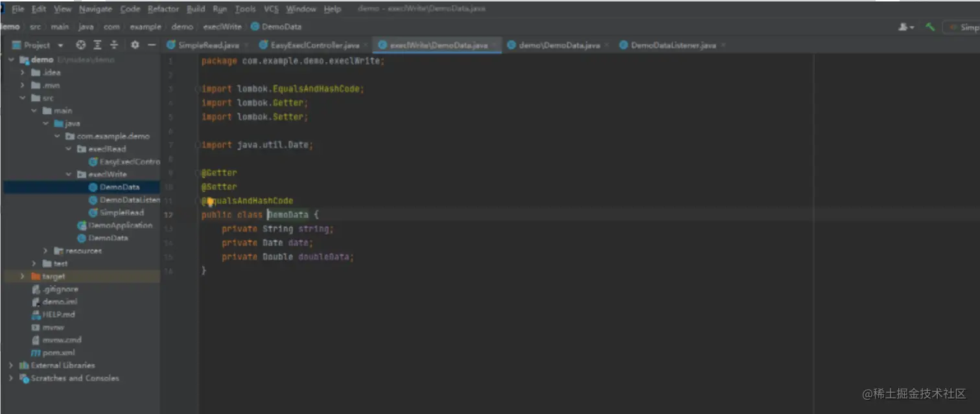Open the Navigate menu
This screenshot has width=980, height=414.
pos(95,9)
